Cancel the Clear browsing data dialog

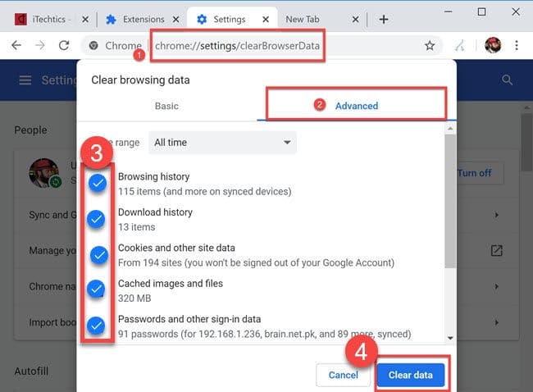(344, 375)
